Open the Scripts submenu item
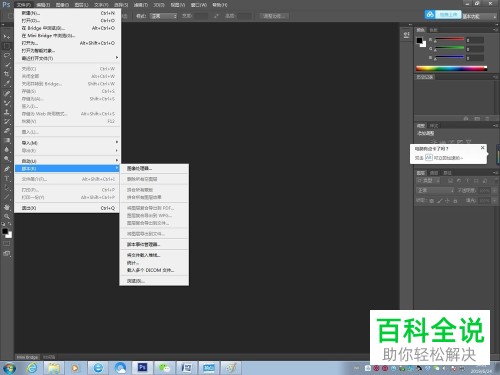 [67, 169]
